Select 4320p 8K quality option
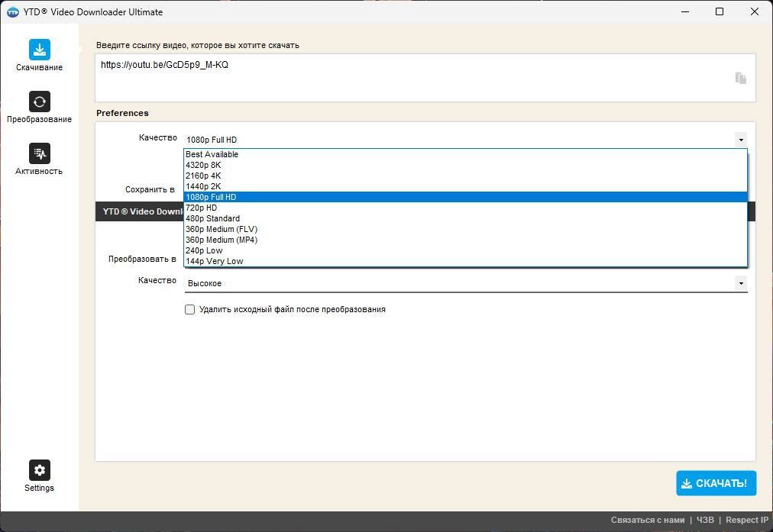 [x=465, y=165]
